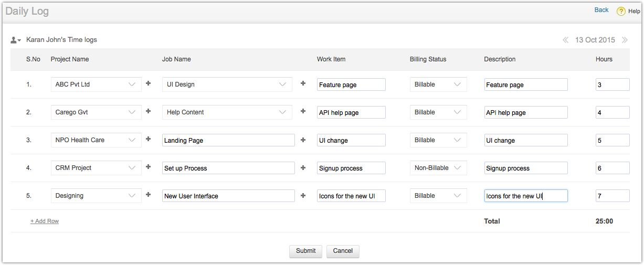Image resolution: width=644 pixels, height=265 pixels.
Task: Click the Hours field containing 7
Action: coord(612,196)
